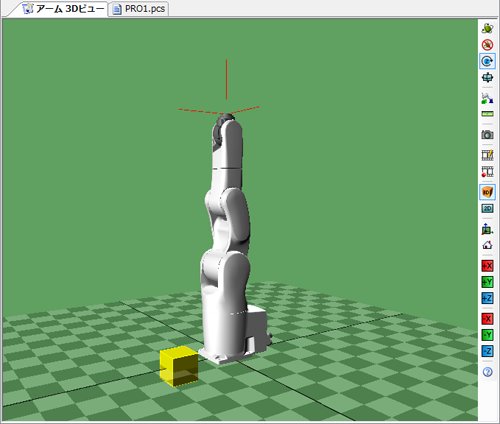The height and width of the screenshot is (424, 500).
Task: Click the camera snapshot icon
Action: [x=487, y=135]
